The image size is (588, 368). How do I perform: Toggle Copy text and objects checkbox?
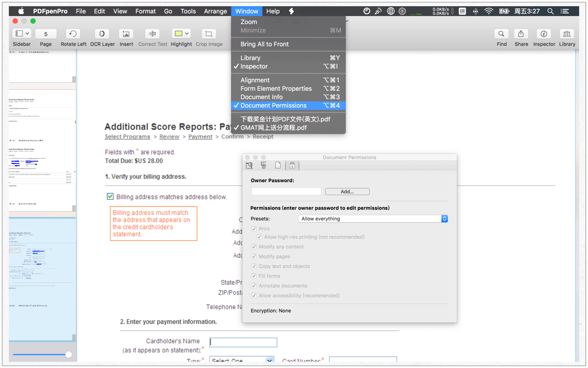click(x=254, y=266)
